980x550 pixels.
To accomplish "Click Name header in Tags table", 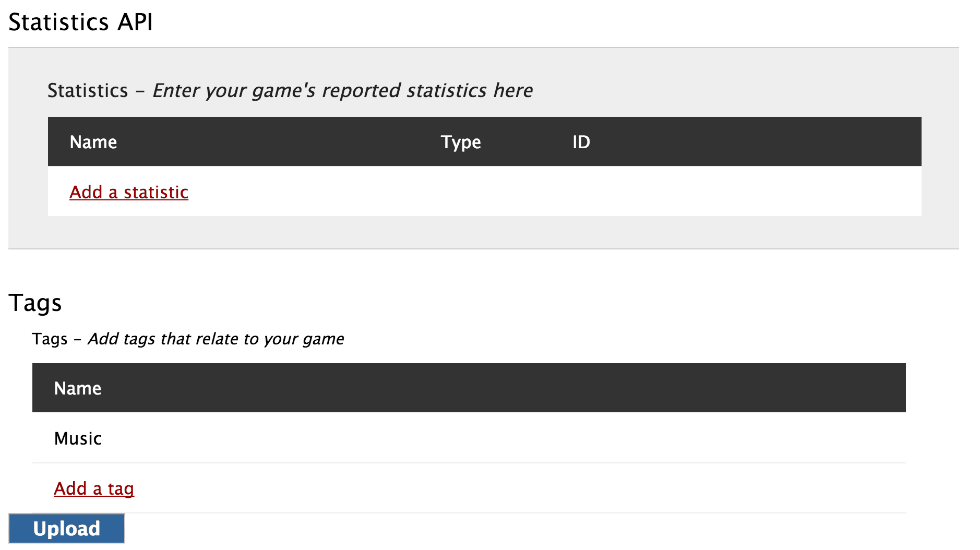I will (x=78, y=388).
